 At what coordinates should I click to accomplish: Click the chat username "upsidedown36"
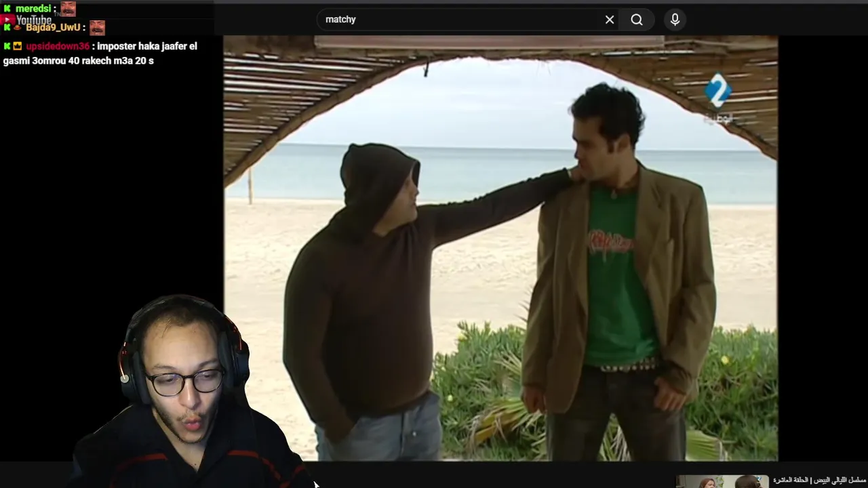58,46
